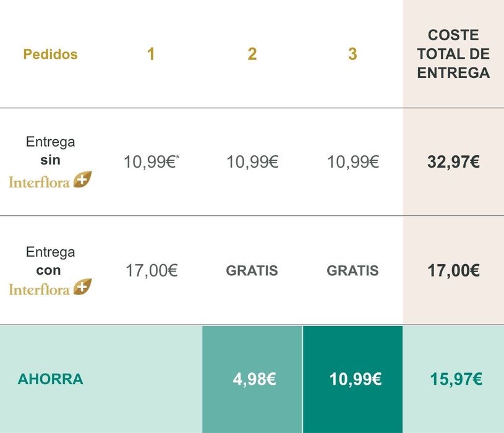This screenshot has width=504, height=433.
Task: Click the Interflora logo text under 'Entrega con'
Action: 39,289
